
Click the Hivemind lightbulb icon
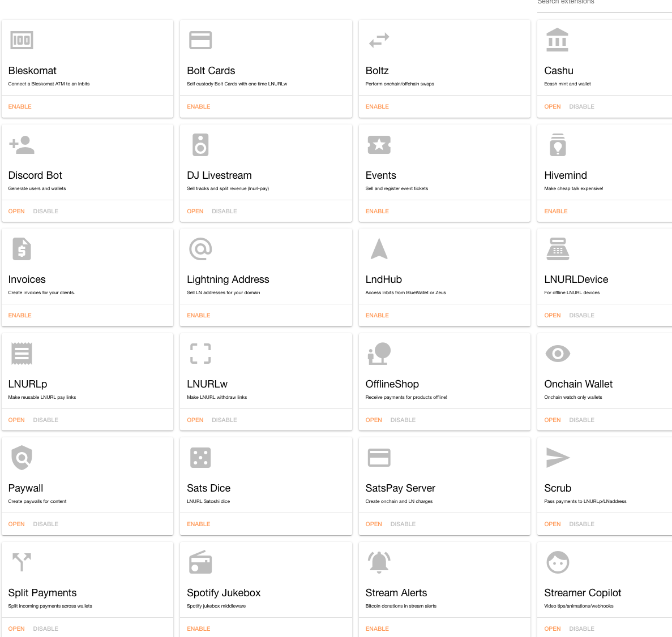(x=558, y=145)
